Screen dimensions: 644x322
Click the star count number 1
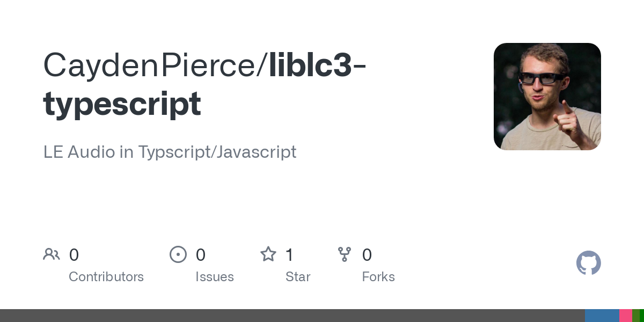(289, 255)
